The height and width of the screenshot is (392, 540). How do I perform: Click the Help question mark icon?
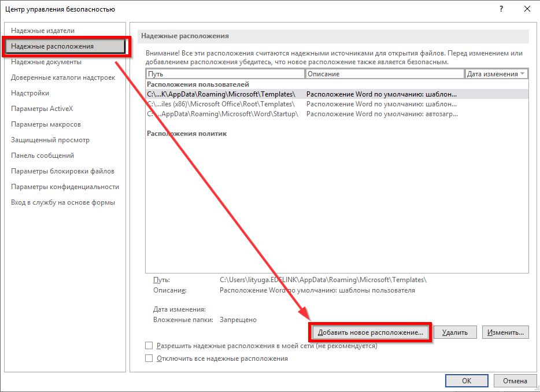(500, 9)
